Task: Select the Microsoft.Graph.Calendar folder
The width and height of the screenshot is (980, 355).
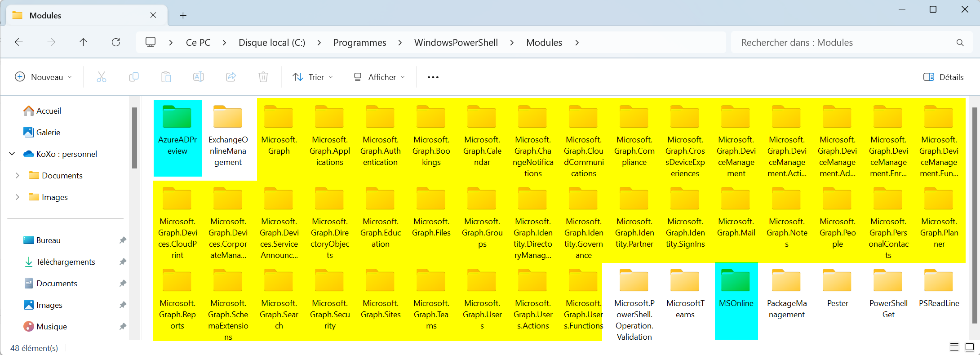Action: click(482, 136)
